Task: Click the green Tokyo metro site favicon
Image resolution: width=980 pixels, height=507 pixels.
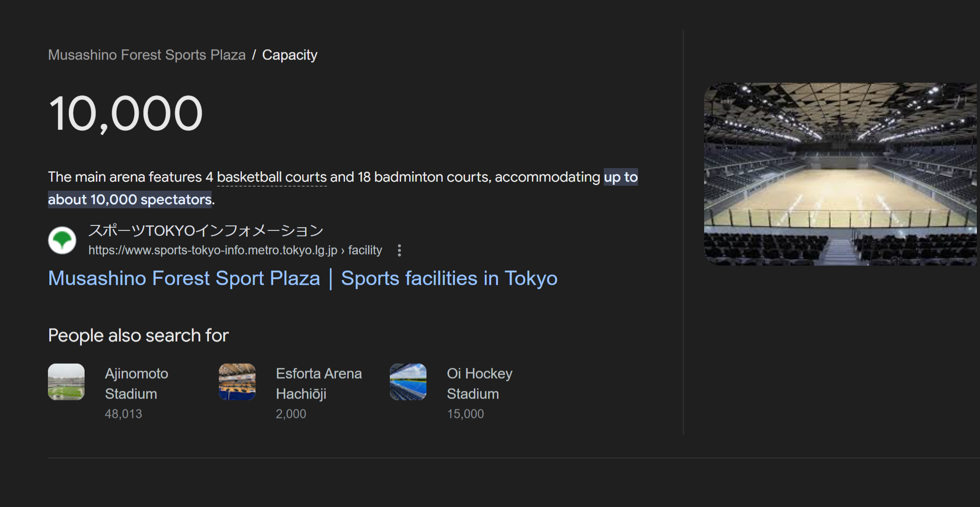Action: pyautogui.click(x=62, y=240)
